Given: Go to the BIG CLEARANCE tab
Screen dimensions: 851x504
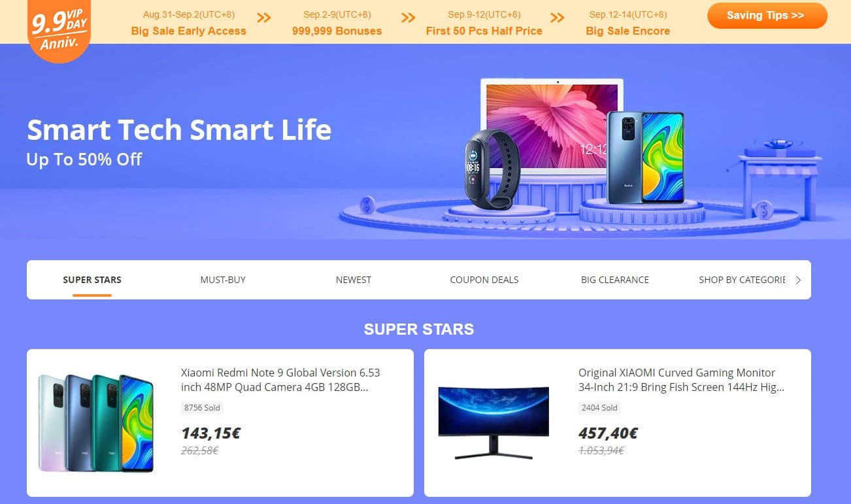Looking at the screenshot, I should [x=615, y=280].
